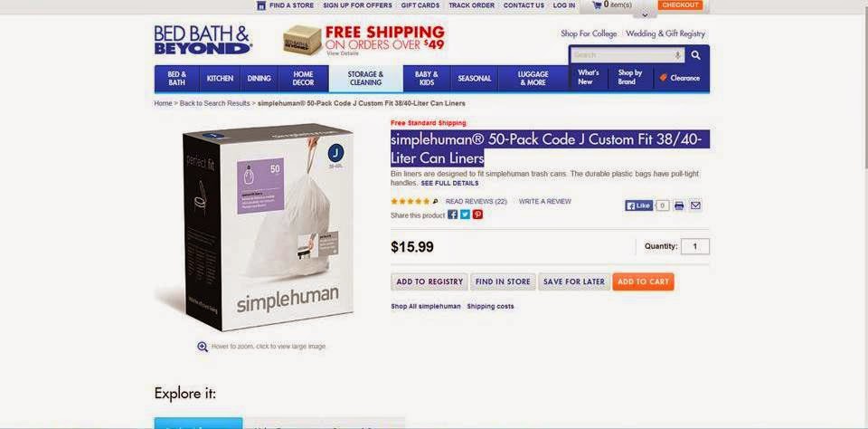Open the Storage & Cleaning menu

point(365,78)
